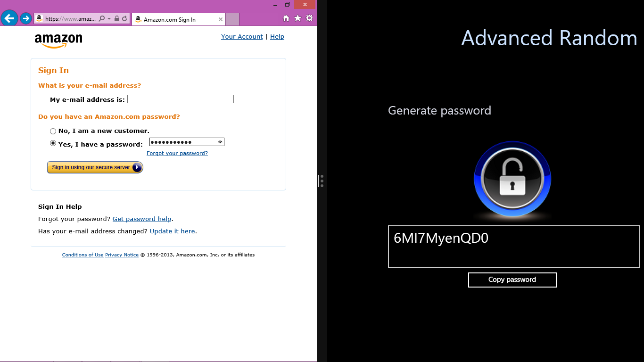Close the Amazon.com Sign In tab
Image resolution: width=644 pixels, height=362 pixels.
[220, 19]
